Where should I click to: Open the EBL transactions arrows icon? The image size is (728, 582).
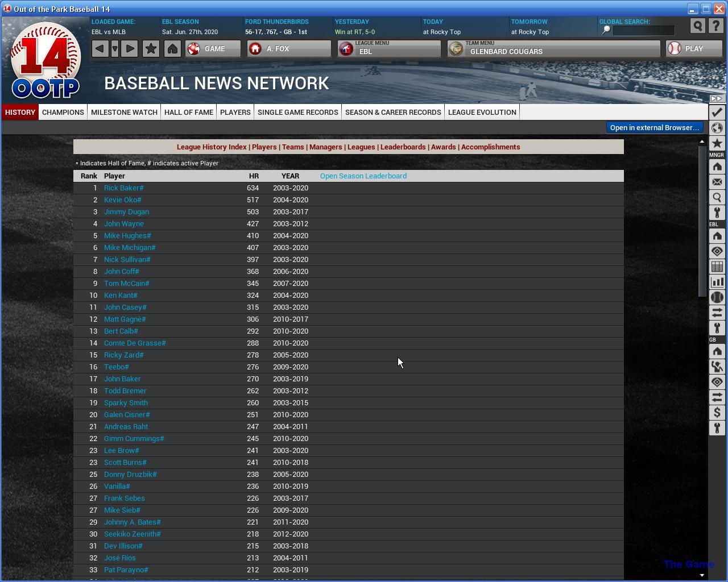click(717, 313)
